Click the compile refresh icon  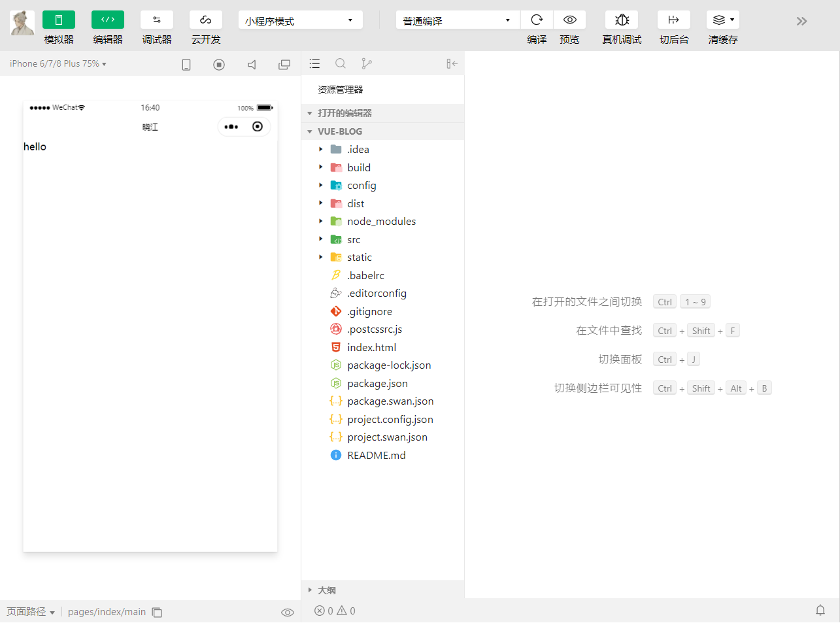click(537, 20)
